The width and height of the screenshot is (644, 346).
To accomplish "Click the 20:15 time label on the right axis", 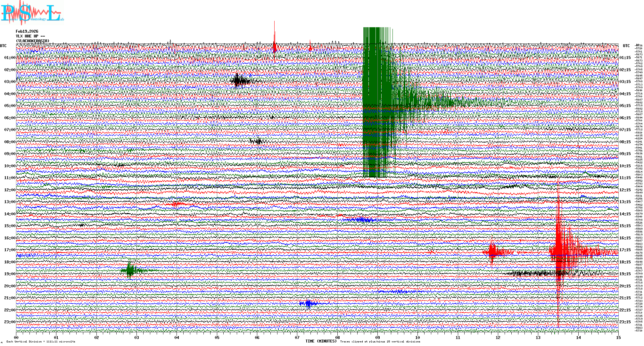I will tap(625, 286).
